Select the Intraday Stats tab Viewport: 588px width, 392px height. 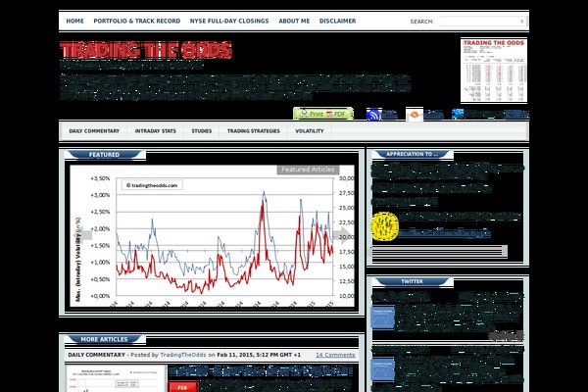pyautogui.click(x=155, y=131)
